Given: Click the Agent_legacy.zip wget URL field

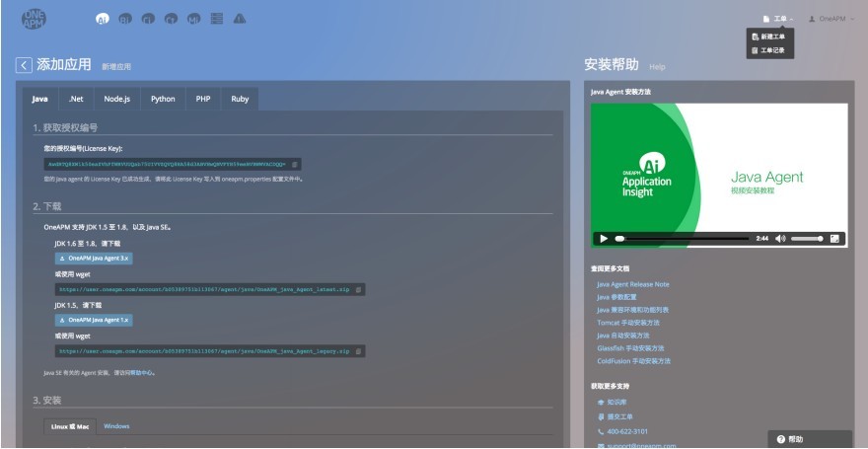Looking at the screenshot, I should (210, 351).
